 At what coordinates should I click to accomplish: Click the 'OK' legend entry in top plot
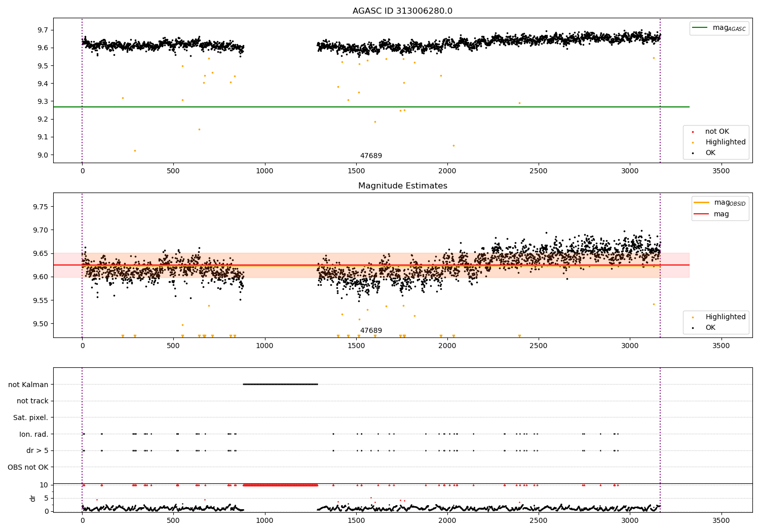point(710,153)
